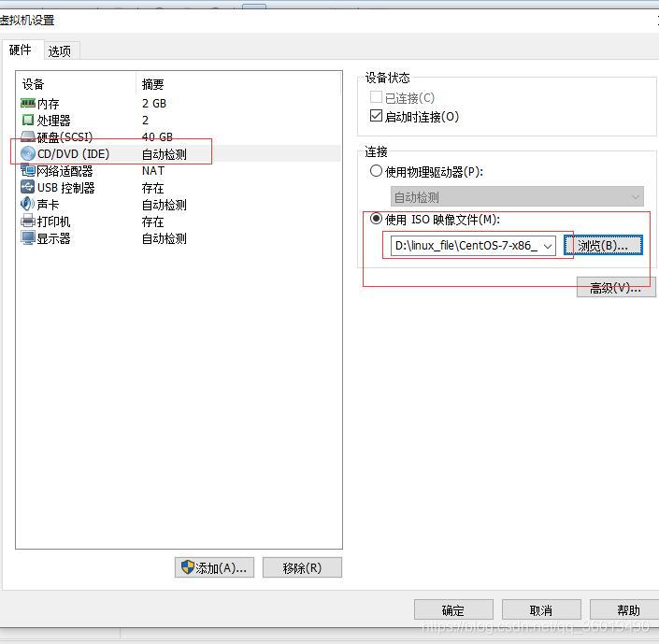
Task: Select the display (显示器) monitor icon
Action: [x=28, y=238]
